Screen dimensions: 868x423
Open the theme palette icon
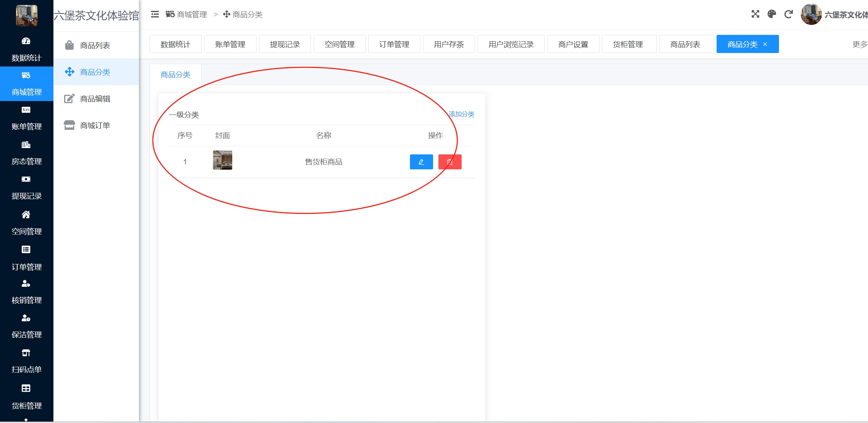[x=771, y=14]
